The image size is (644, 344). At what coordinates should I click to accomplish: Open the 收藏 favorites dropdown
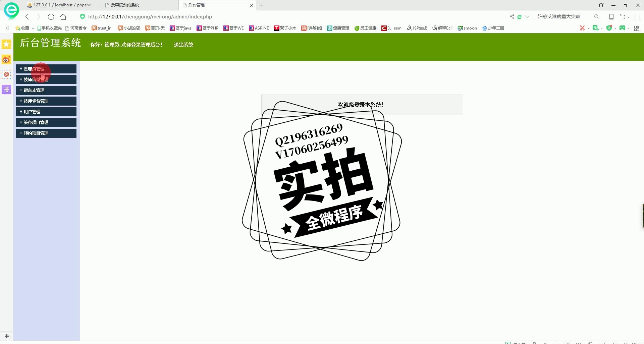click(24, 28)
